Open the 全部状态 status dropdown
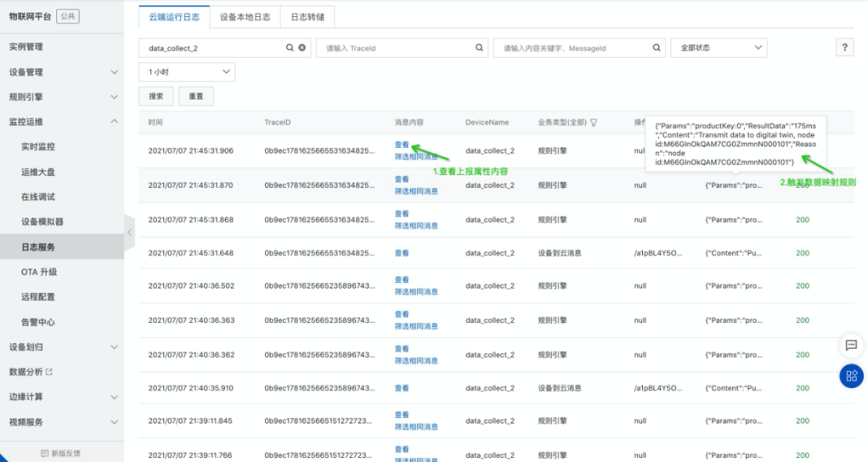This screenshot has height=462, width=868. (x=719, y=48)
